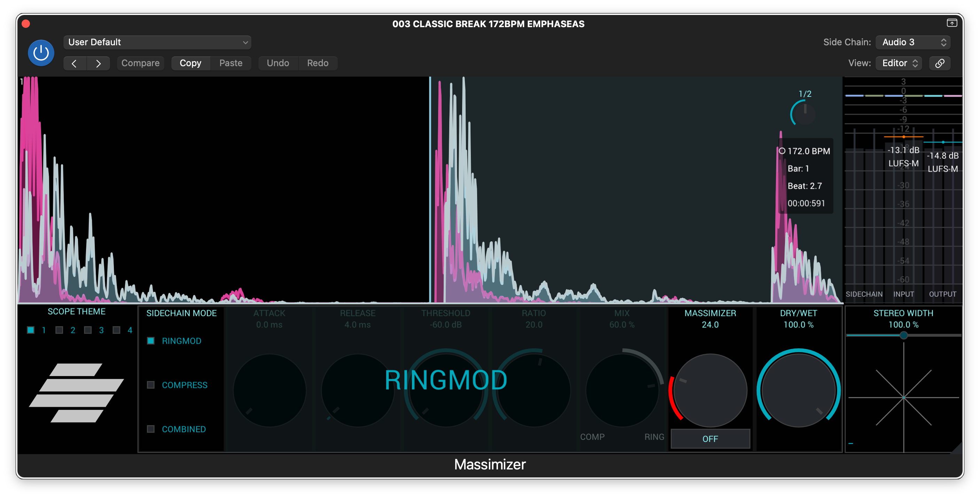This screenshot has width=980, height=498.
Task: Click the Mix COMP/RING knob
Action: click(622, 391)
